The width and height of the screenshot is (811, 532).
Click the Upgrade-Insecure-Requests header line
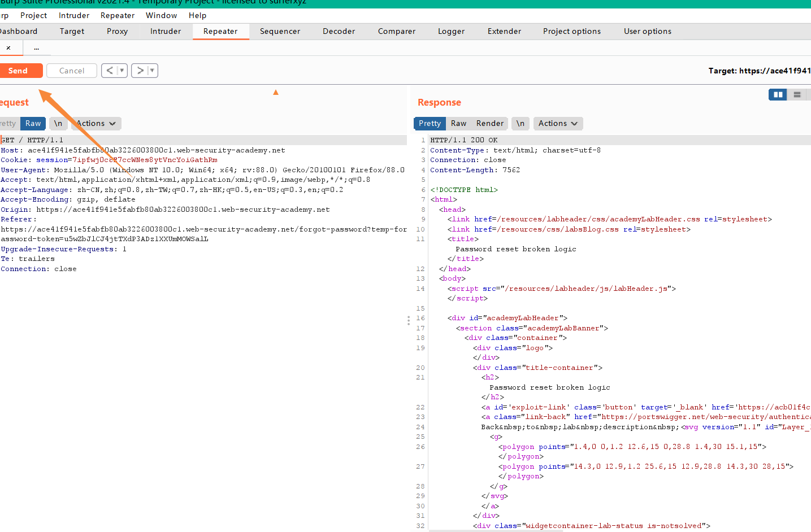pos(63,248)
